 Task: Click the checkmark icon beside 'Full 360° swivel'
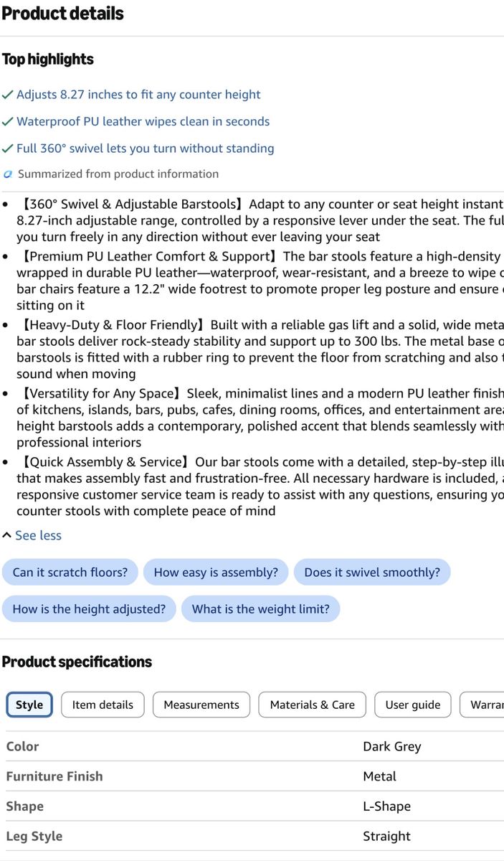(7, 149)
